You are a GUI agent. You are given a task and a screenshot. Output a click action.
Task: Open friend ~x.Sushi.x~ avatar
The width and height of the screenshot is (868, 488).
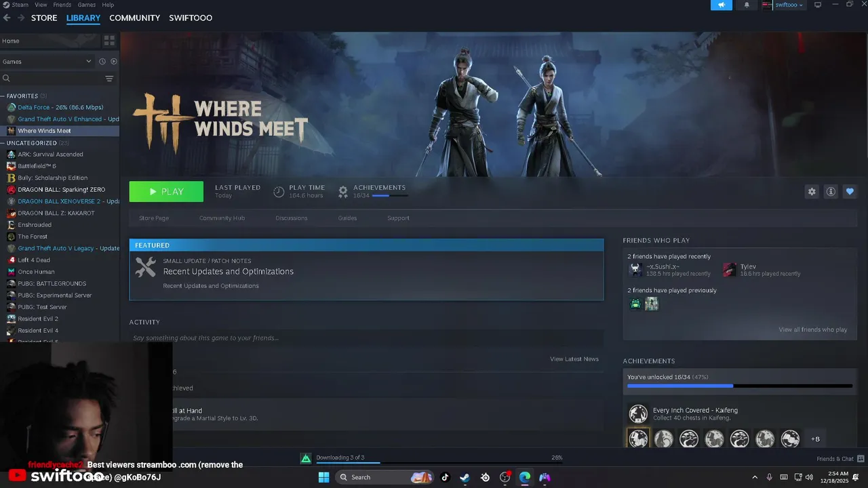click(635, 270)
